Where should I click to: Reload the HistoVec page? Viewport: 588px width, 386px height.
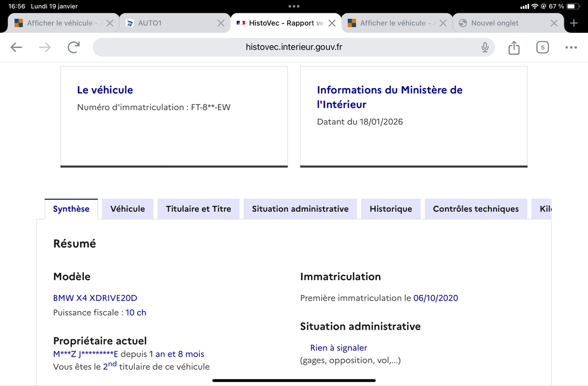coord(73,47)
